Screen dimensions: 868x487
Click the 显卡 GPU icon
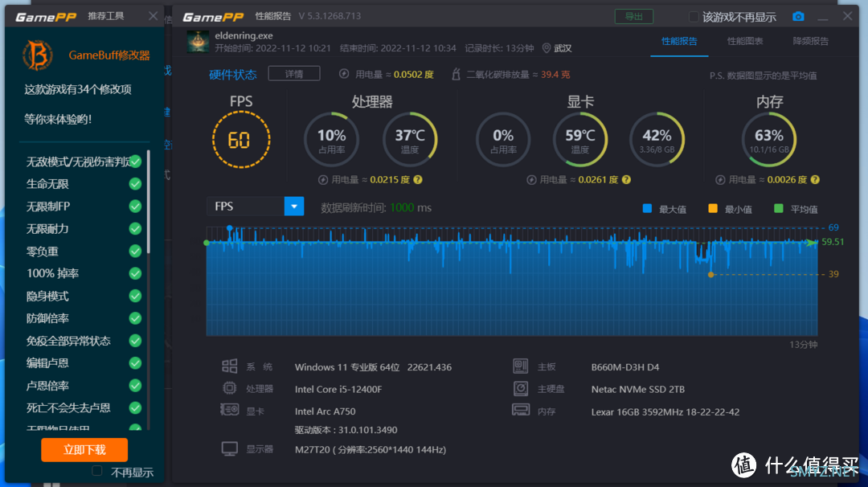tap(229, 410)
